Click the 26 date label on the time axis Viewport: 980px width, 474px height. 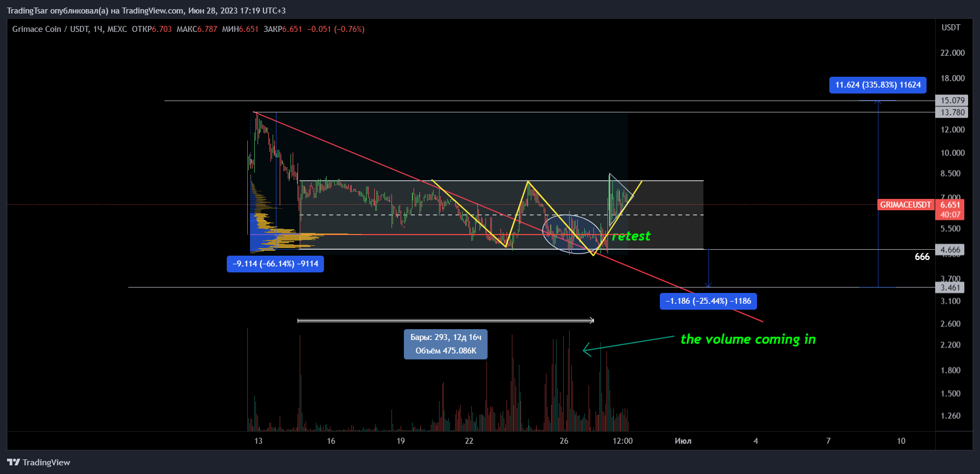(x=564, y=441)
